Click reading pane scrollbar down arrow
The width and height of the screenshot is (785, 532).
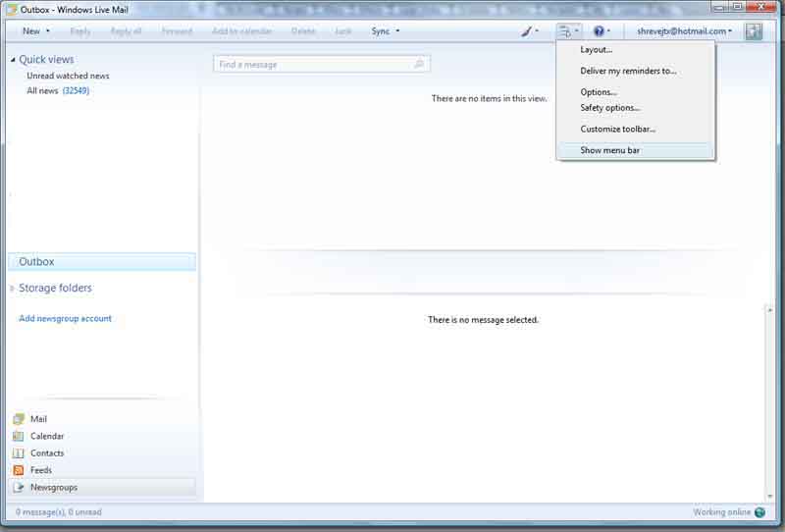(770, 496)
